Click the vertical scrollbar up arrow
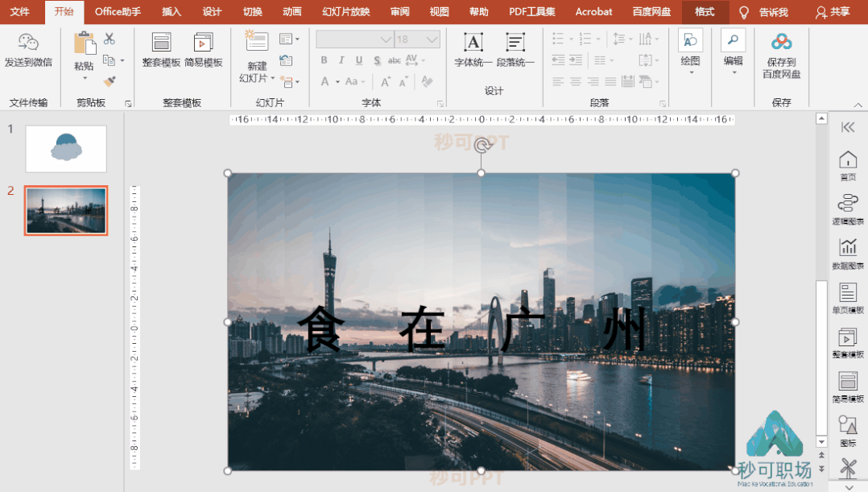This screenshot has width=868, height=492. click(821, 118)
